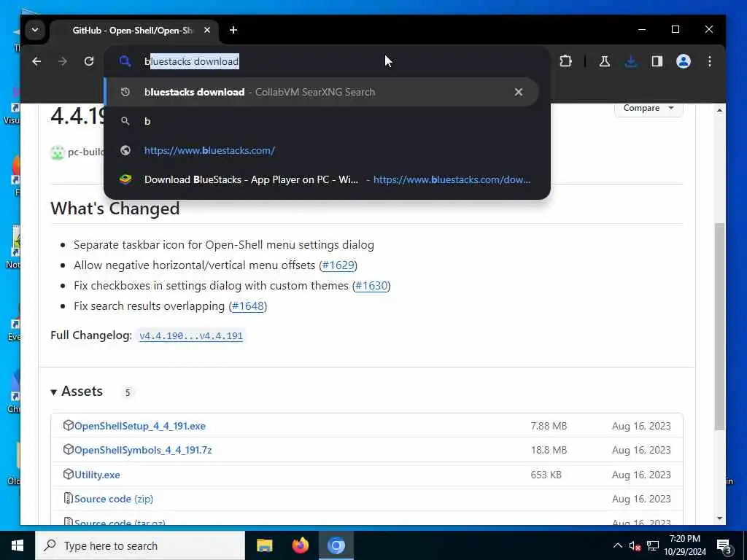Open the Chrome three-dot menu
This screenshot has width=747, height=560.
pos(709,61)
